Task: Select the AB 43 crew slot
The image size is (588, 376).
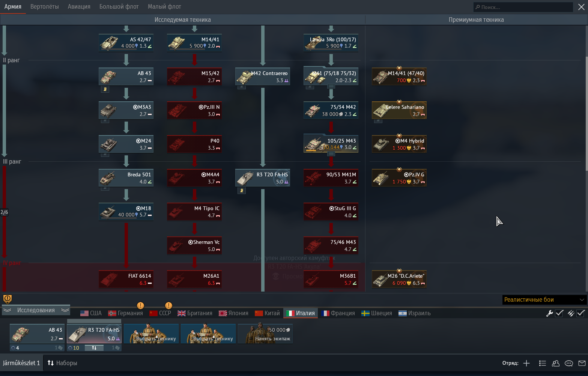Action: [37, 334]
